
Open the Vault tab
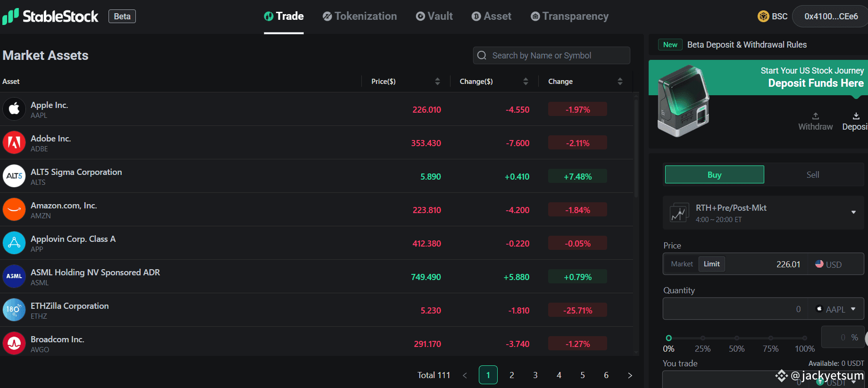coord(434,17)
